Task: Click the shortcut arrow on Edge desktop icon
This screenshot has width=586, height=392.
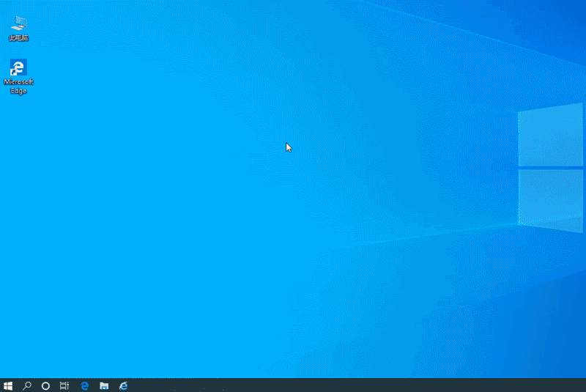Action: coord(13,73)
